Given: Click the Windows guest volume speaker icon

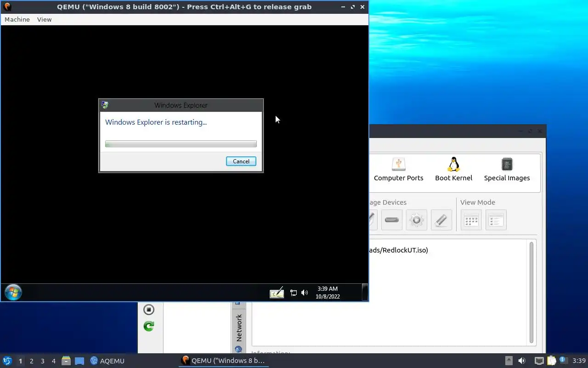Looking at the screenshot, I should (305, 293).
